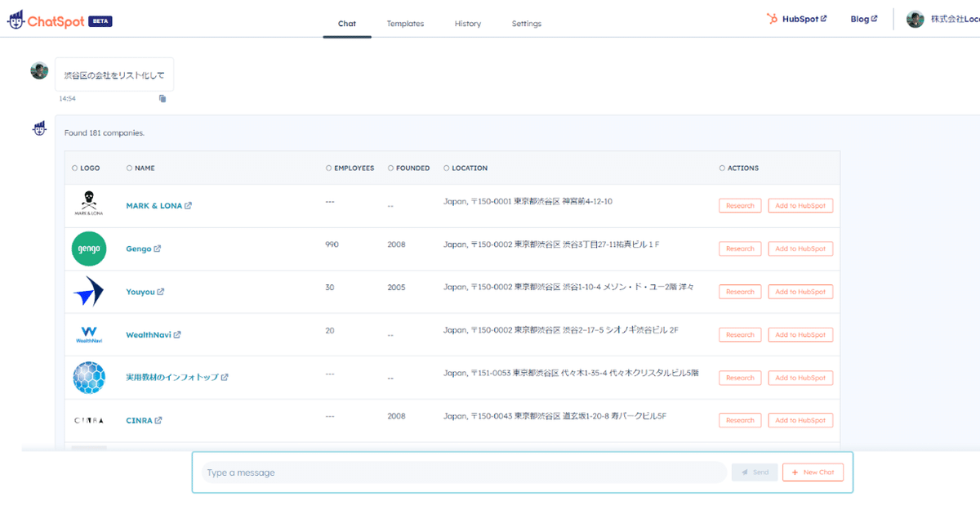Image resolution: width=980 pixels, height=506 pixels.
Task: Open the 実用教材のインフォトップ name link
Action: click(x=172, y=378)
